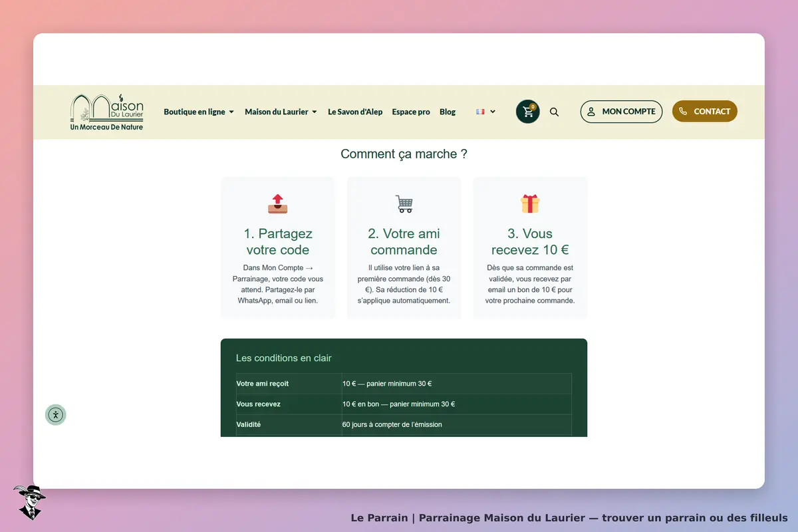Viewport: 798px width, 532px height.
Task: Expand the Boutique en ligne dropdown
Action: click(x=199, y=112)
